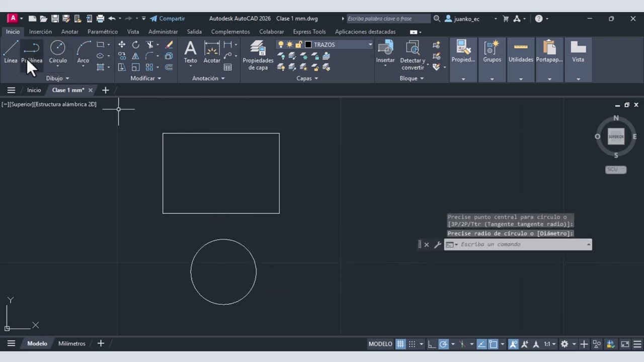Select the rectangle draw tool
Image resolution: width=644 pixels, height=362 pixels.
[x=100, y=45]
